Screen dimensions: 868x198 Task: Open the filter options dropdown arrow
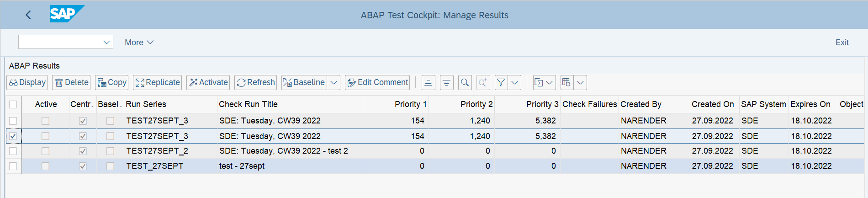coord(515,82)
